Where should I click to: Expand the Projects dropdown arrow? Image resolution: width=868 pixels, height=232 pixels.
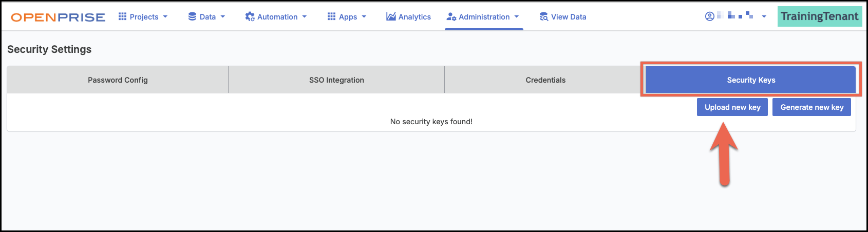[x=165, y=16]
